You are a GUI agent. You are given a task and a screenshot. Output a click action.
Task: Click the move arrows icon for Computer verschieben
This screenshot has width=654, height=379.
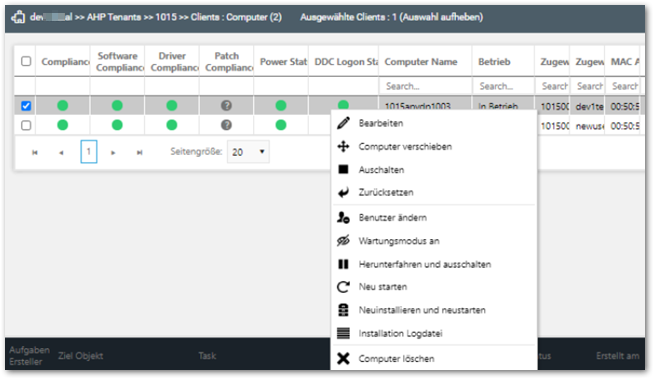click(343, 146)
